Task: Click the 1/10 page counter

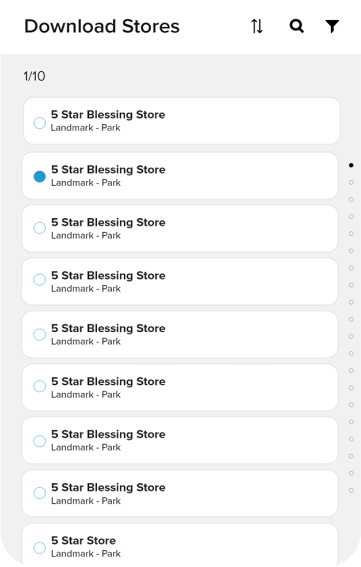Action: [34, 76]
